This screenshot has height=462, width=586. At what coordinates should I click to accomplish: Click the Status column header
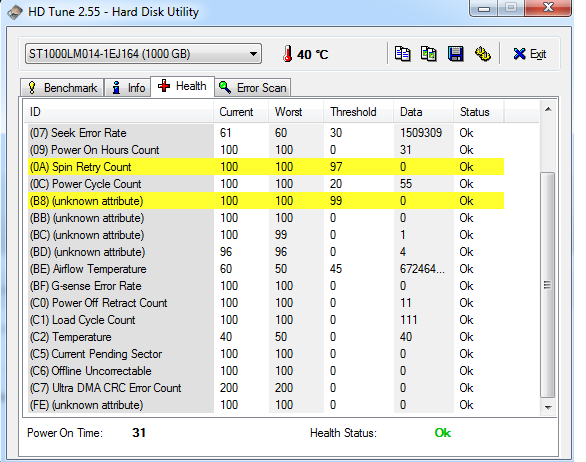coord(479,112)
